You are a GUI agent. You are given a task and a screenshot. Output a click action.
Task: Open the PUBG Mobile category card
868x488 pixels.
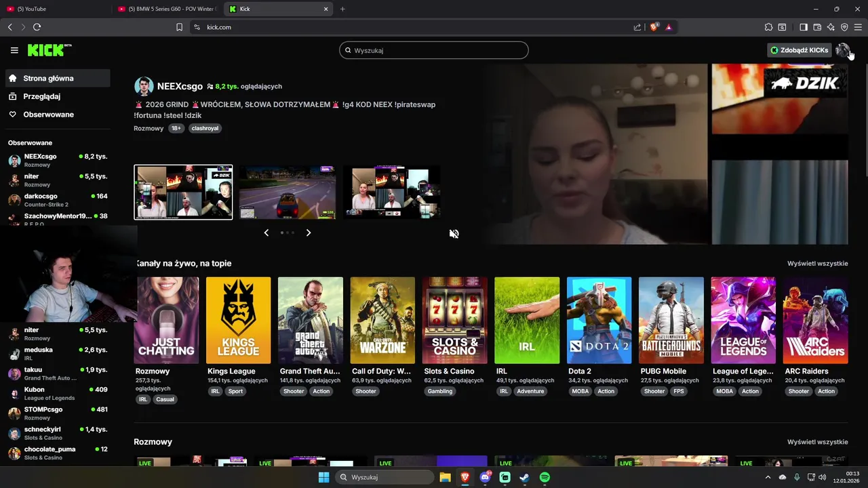tap(671, 321)
